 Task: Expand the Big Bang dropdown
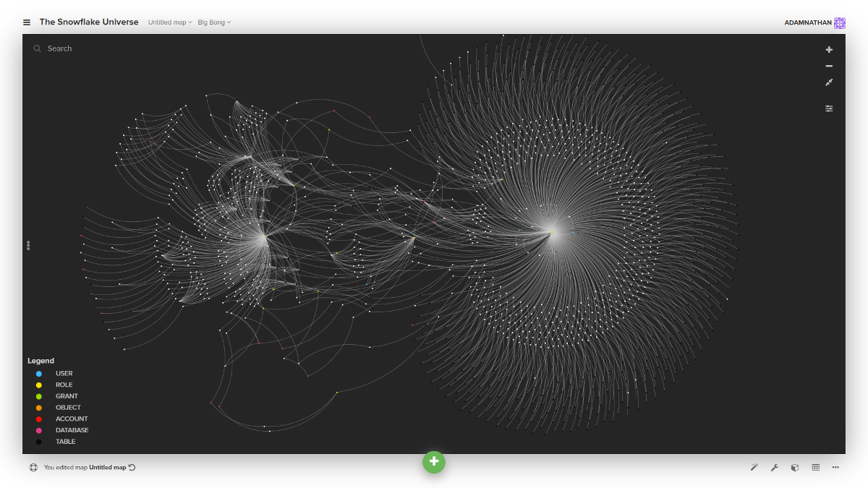click(x=214, y=22)
